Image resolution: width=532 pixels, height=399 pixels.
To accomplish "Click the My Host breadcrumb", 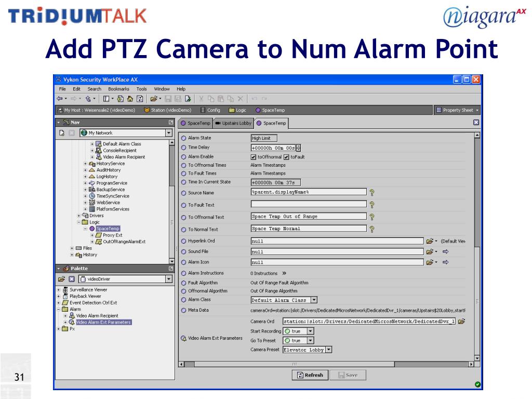I will point(96,110).
